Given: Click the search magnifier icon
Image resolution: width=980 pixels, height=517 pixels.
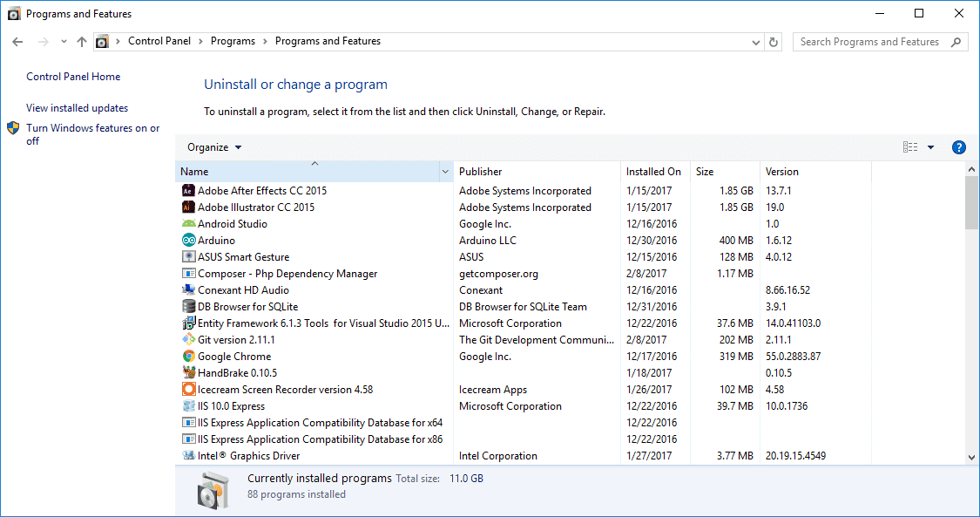Looking at the screenshot, I should click(956, 42).
